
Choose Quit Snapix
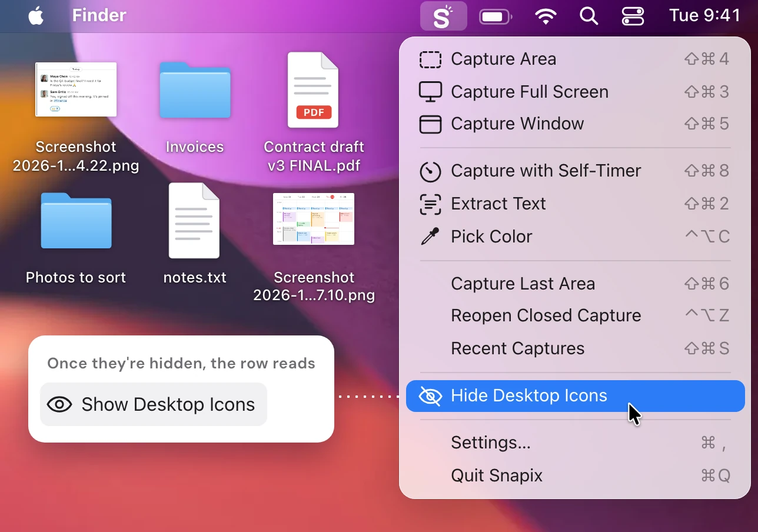point(576,476)
